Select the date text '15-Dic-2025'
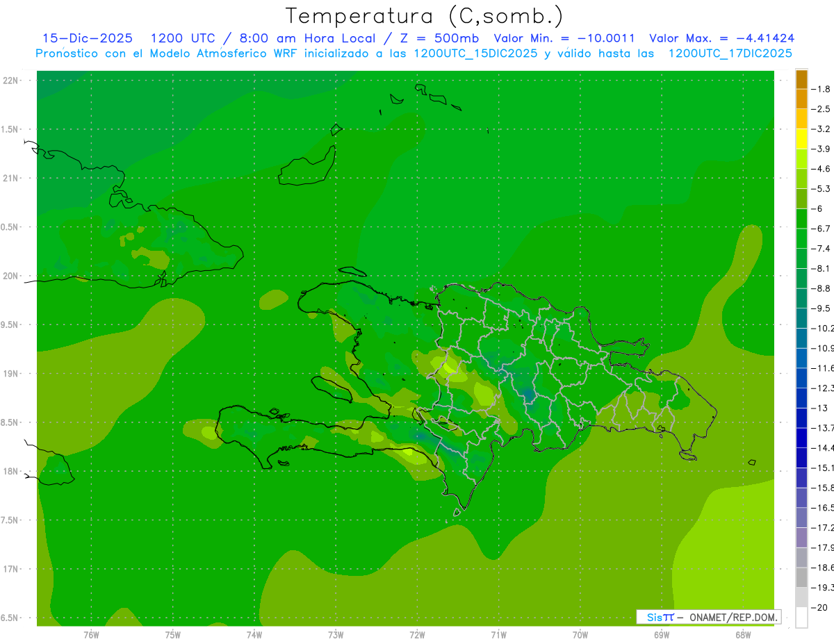The height and width of the screenshot is (644, 834). tap(88, 38)
